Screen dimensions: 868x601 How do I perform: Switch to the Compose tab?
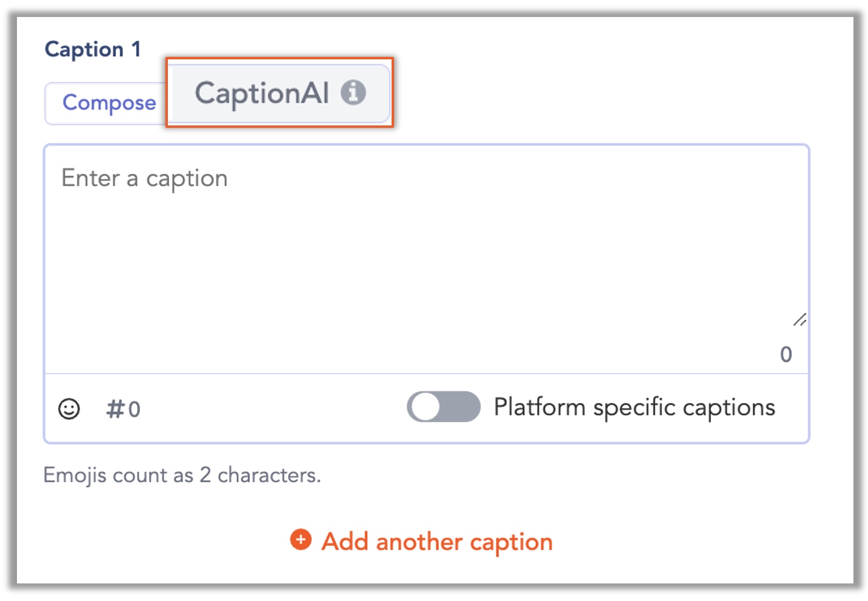[x=109, y=103]
